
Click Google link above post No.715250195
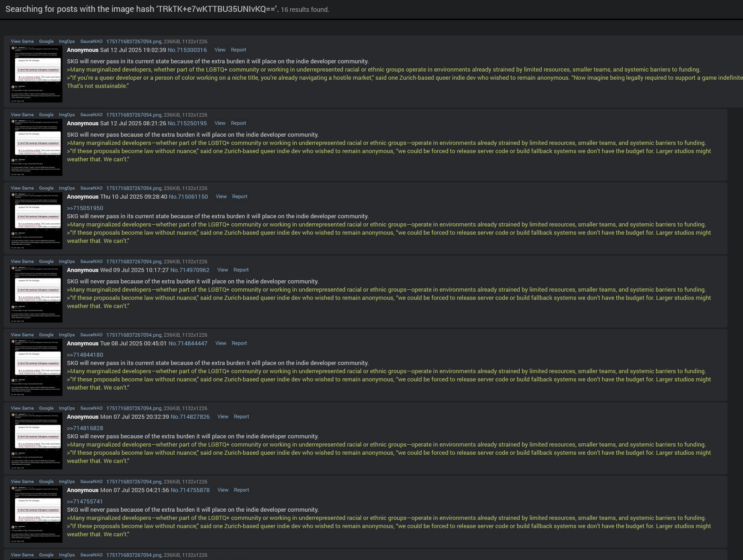tap(46, 115)
